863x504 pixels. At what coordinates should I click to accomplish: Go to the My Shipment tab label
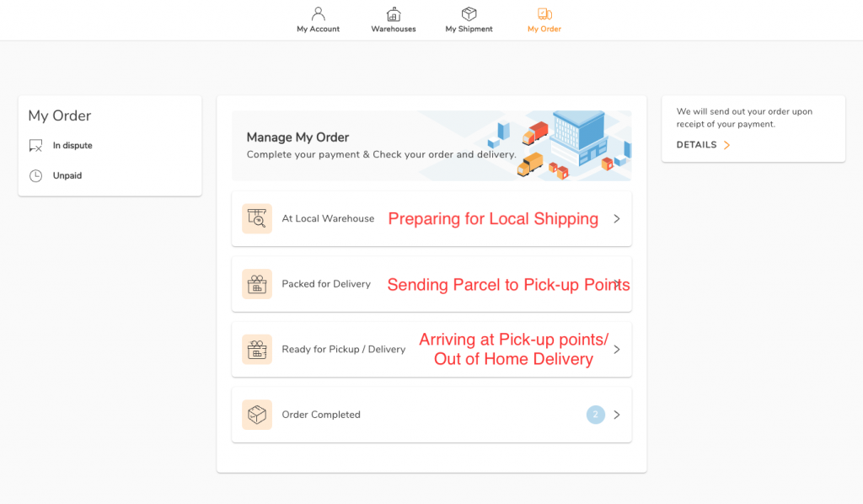[469, 29]
